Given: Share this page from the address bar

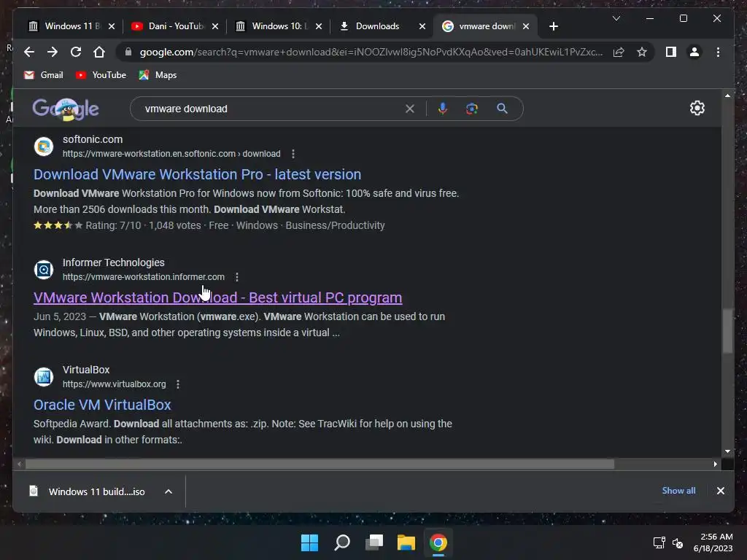Looking at the screenshot, I should 619,52.
